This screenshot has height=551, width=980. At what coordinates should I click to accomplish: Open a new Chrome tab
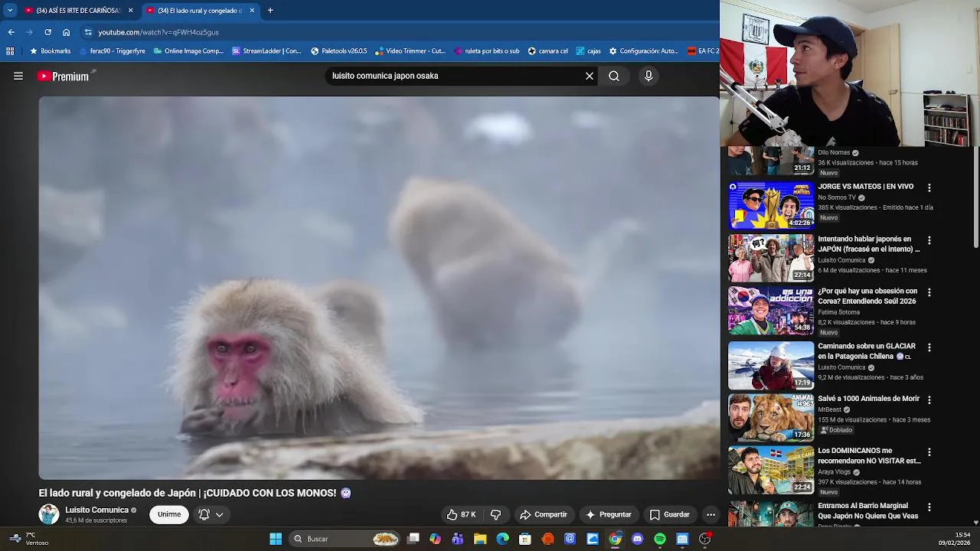[x=270, y=11]
